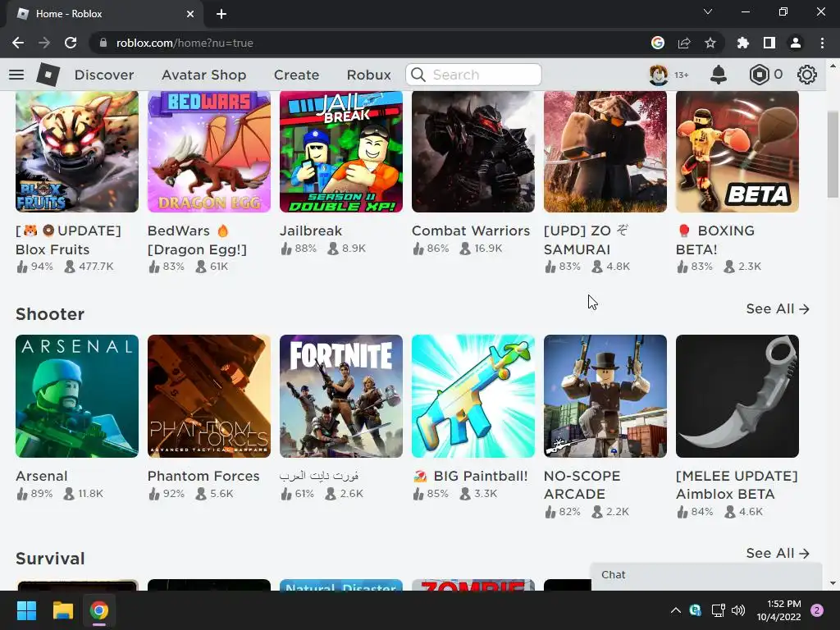Screen dimensions: 840x630
Task: Bookmark this page with star icon
Action: tap(710, 43)
